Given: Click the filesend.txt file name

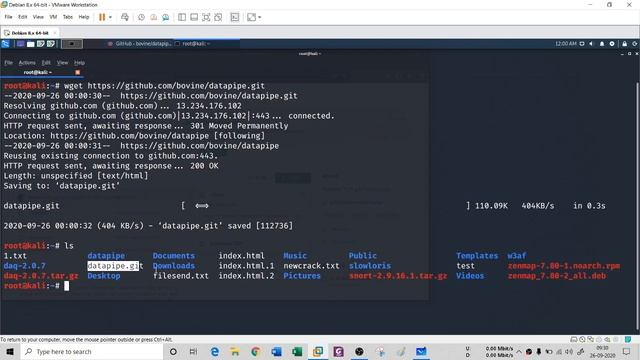Looking at the screenshot, I should [181, 276].
